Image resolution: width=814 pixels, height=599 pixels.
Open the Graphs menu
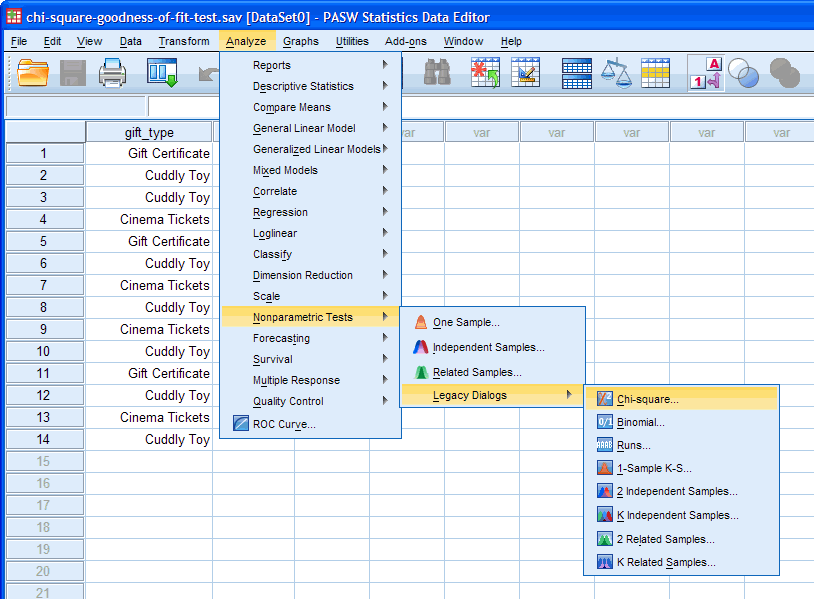tap(301, 41)
